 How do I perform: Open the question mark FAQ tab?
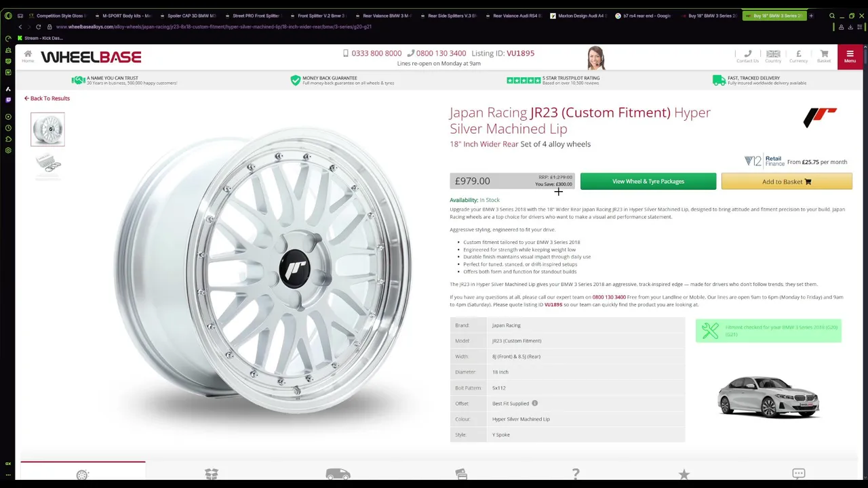[x=575, y=474]
